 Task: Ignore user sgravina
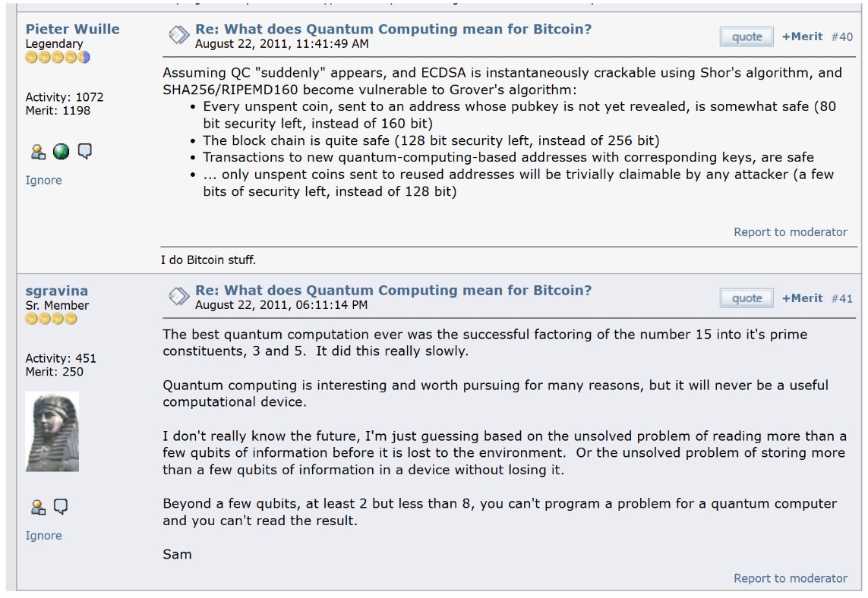coord(43,536)
